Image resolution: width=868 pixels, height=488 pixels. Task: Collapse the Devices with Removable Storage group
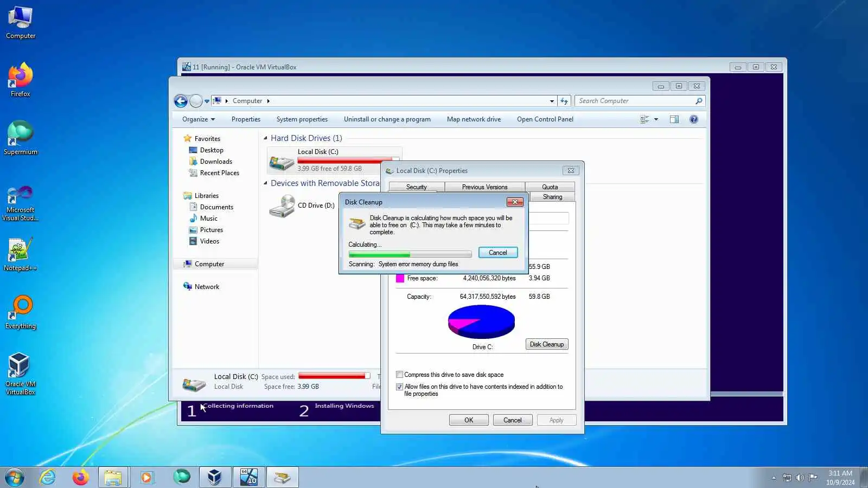265,183
